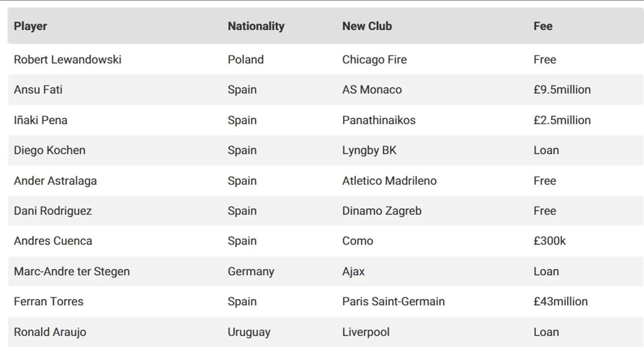Click the Atletico Madrileno club cell

pyautogui.click(x=389, y=181)
